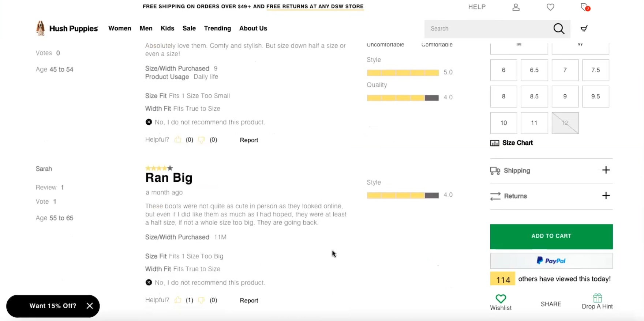
Task: Open the Women menu
Action: [x=120, y=29]
